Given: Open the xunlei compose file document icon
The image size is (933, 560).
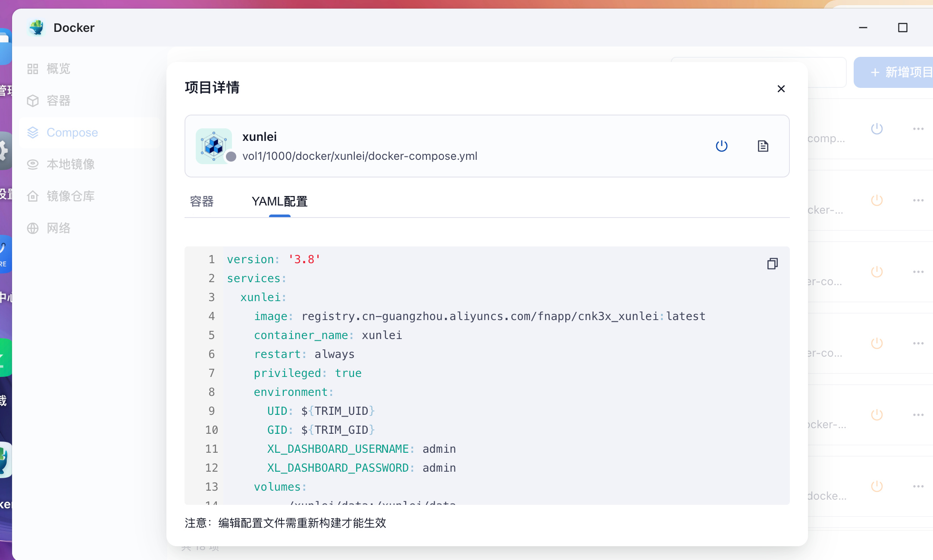Looking at the screenshot, I should (x=763, y=146).
